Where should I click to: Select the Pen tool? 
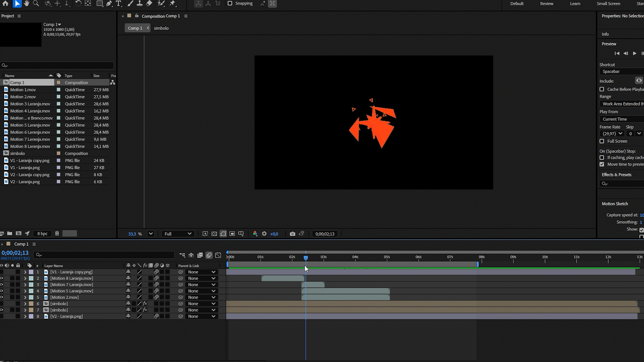coord(109,3)
